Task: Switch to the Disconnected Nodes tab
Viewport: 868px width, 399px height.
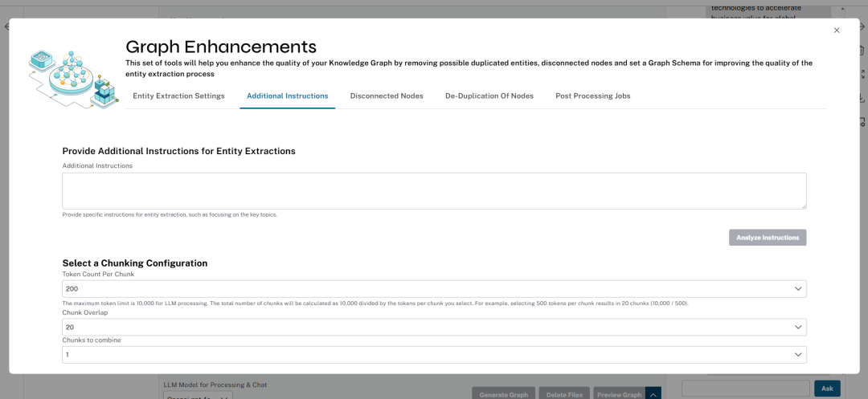Action: 387,96
